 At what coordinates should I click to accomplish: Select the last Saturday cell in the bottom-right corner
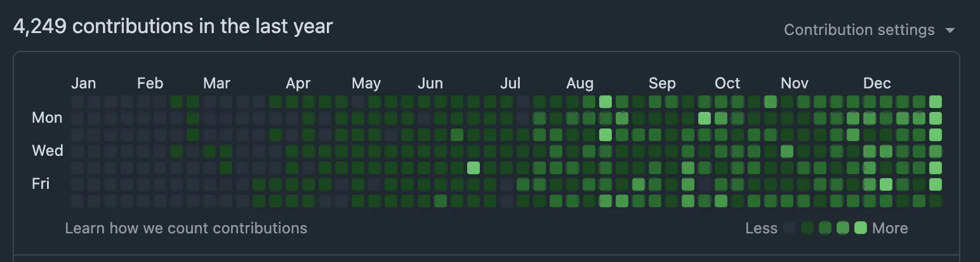pos(936,201)
